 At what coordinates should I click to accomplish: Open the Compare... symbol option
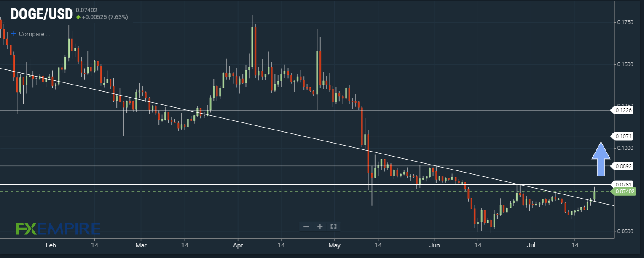coord(35,34)
